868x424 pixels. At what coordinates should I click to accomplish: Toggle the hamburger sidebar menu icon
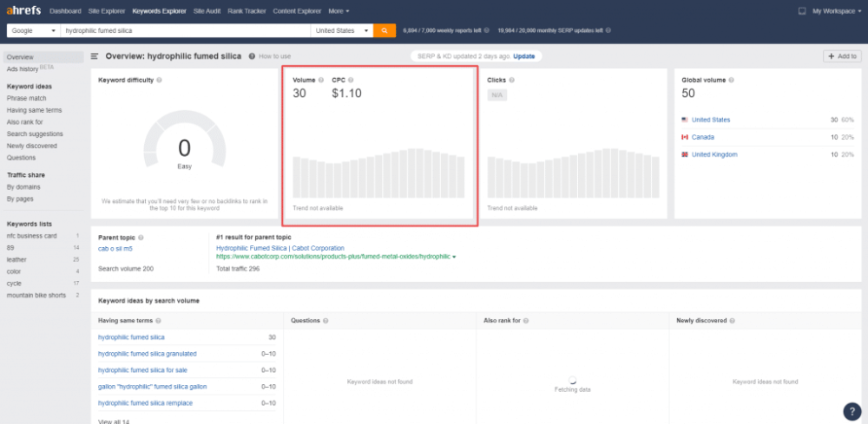tap(95, 56)
